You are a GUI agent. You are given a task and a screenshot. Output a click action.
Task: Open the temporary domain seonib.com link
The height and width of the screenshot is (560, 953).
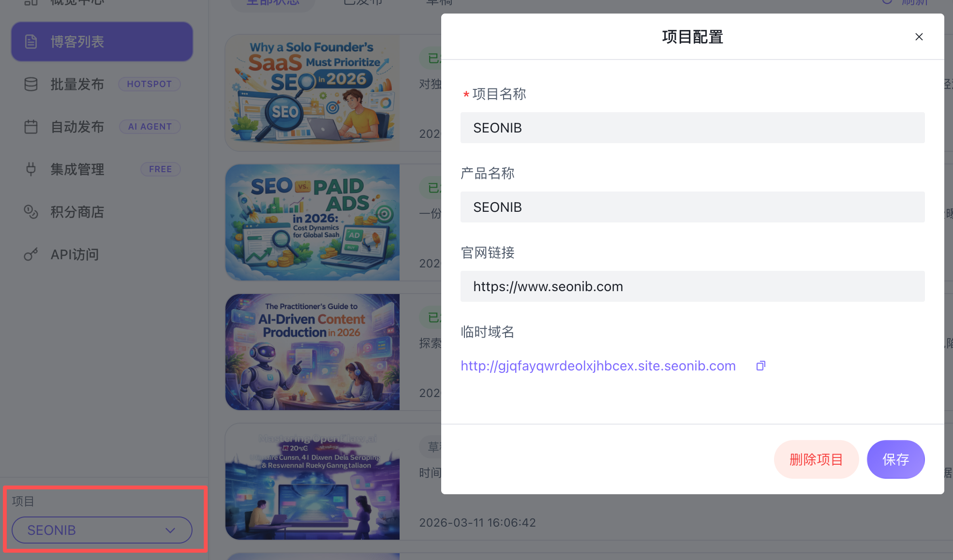pos(598,366)
